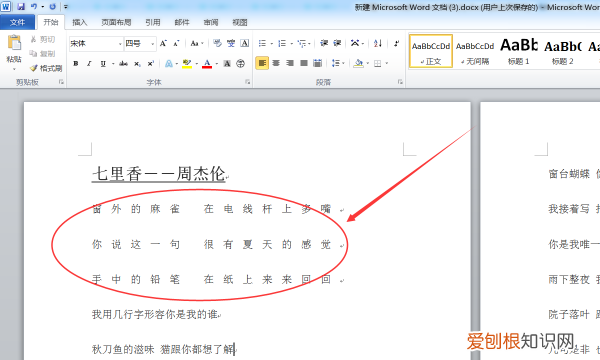Open highlight color dropdown arrow
The width and height of the screenshot is (600, 360).
197,64
